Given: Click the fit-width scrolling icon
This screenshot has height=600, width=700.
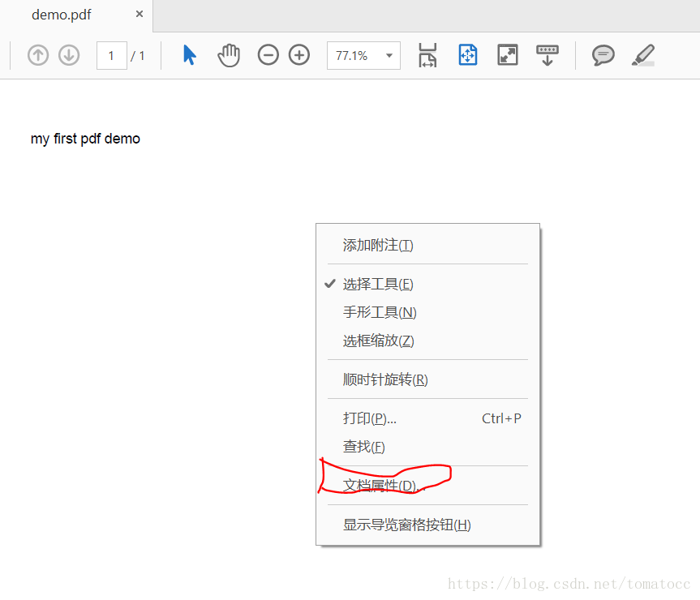Looking at the screenshot, I should [427, 55].
